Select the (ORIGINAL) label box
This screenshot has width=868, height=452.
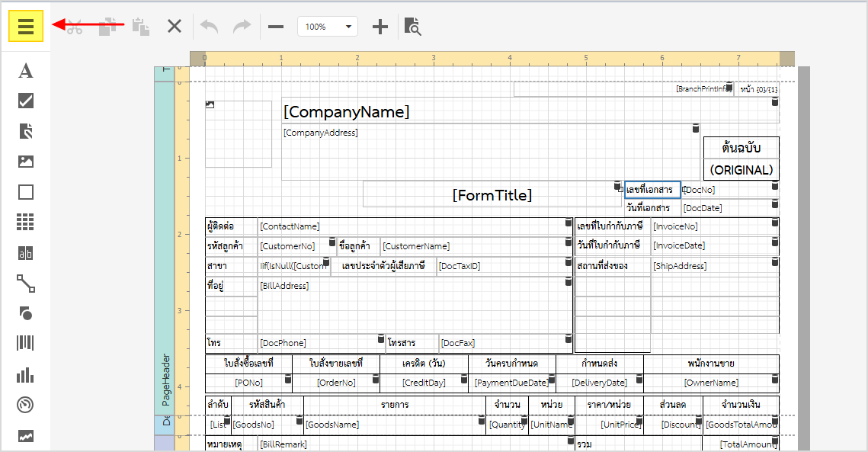tap(741, 170)
